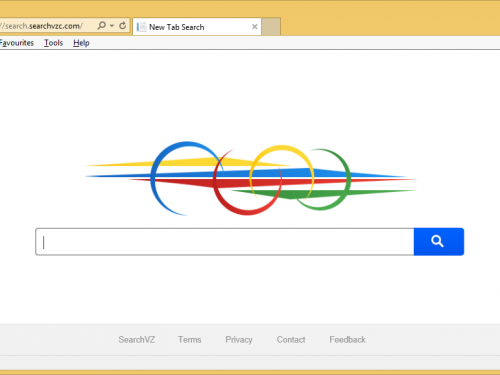The width and height of the screenshot is (500, 375).
Task: Click the page icon on the tab
Action: tap(142, 27)
